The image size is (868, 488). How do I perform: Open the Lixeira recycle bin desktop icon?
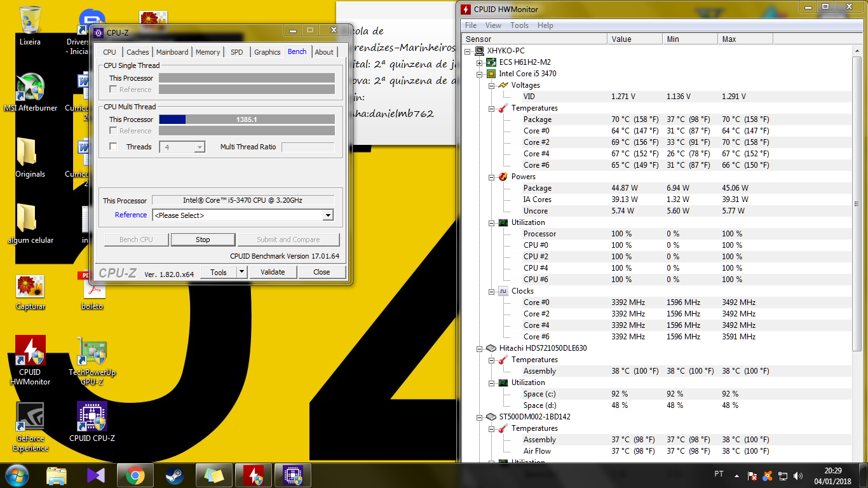pyautogui.click(x=30, y=25)
